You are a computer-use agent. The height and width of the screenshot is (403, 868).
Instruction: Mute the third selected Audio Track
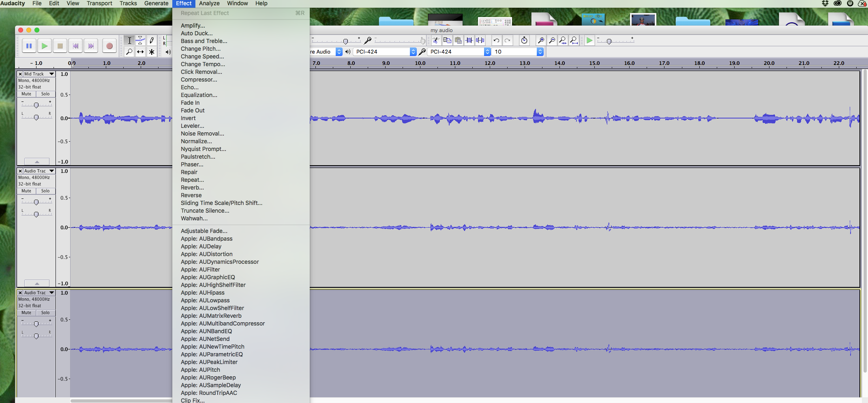26,312
